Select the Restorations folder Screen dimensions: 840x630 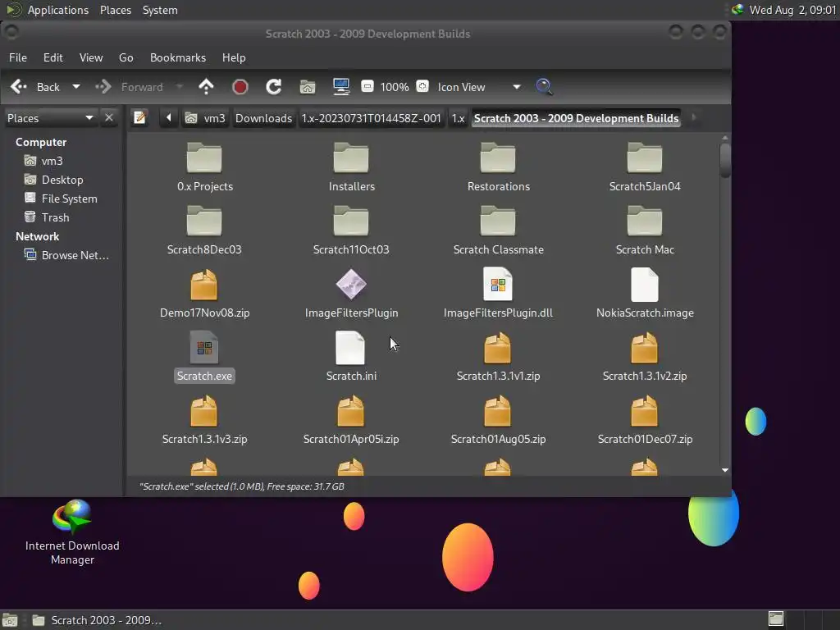(x=498, y=167)
